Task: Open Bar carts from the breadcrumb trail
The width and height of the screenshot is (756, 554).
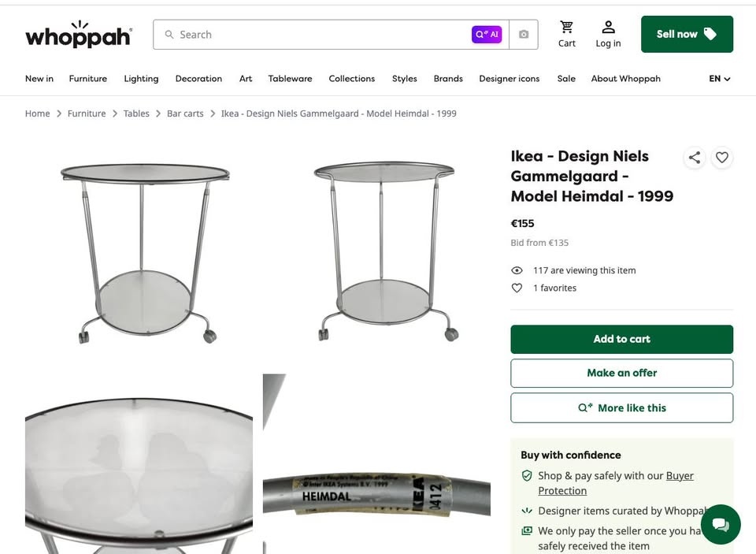Action: point(185,113)
